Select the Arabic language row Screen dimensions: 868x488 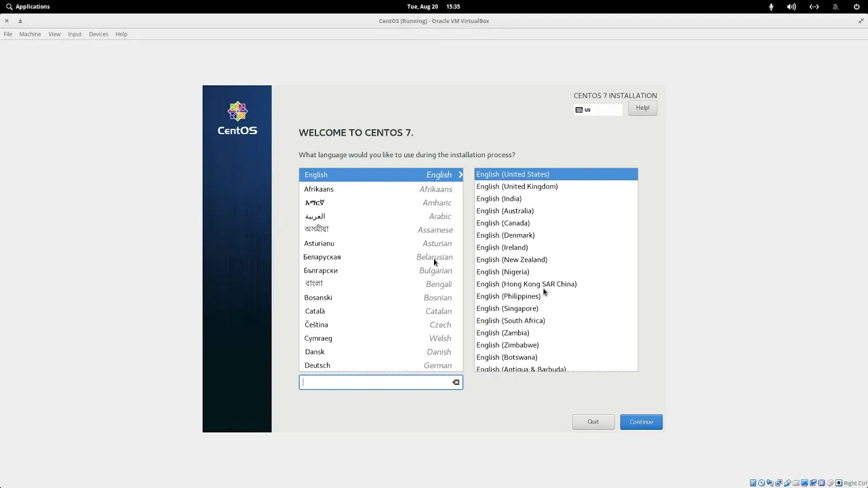click(381, 216)
